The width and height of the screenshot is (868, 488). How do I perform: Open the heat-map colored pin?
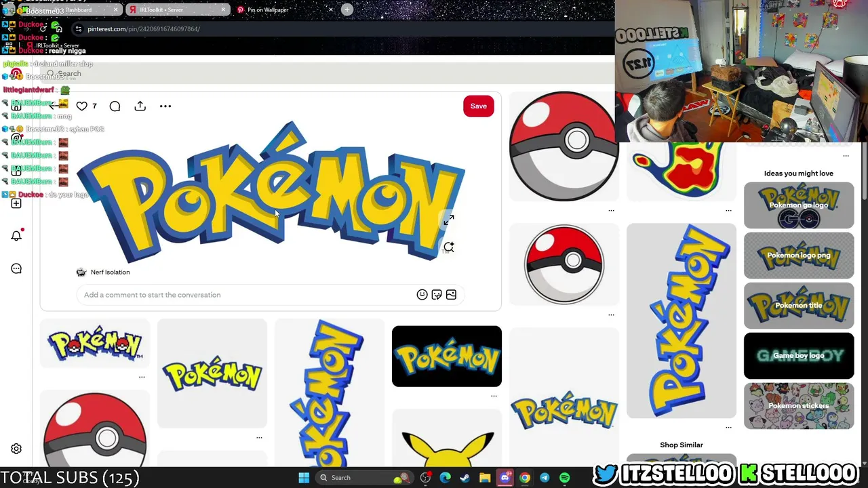682,171
